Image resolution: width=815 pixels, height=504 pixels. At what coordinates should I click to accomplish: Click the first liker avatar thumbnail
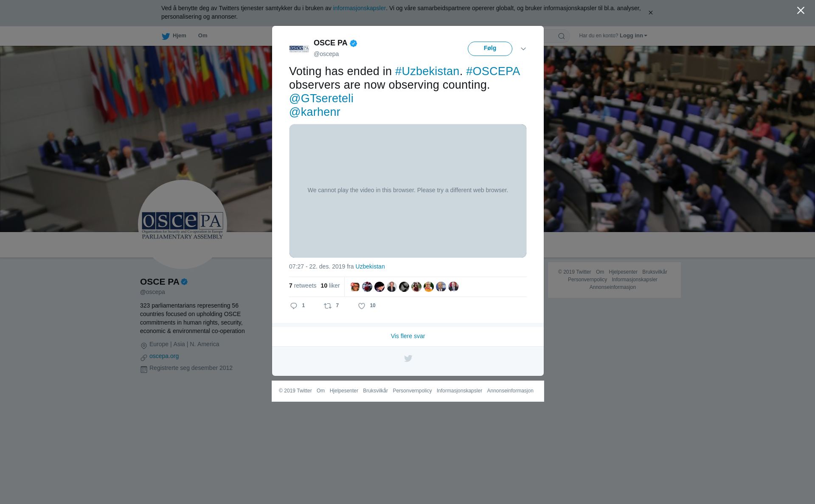(355, 287)
